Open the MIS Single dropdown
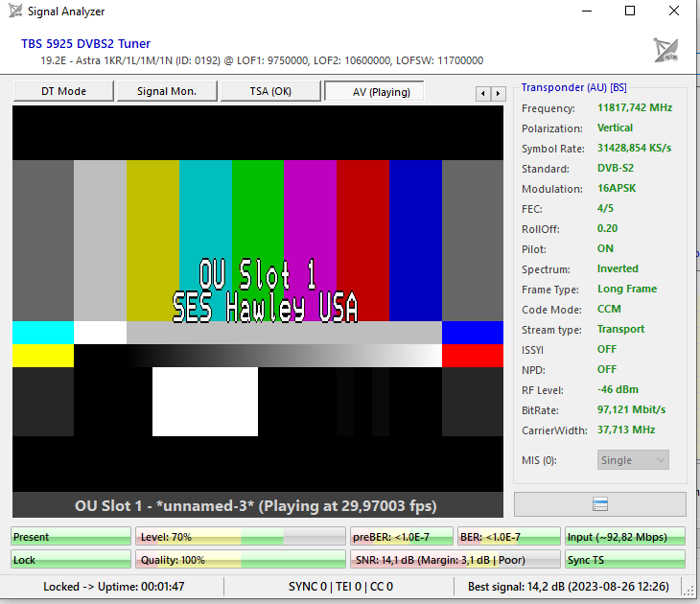Image resolution: width=700 pixels, height=604 pixels. [633, 460]
